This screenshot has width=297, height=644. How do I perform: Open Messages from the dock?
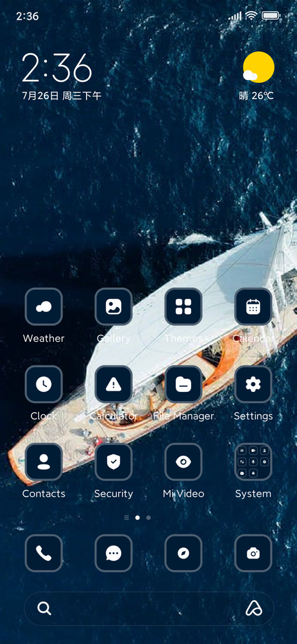coord(114,553)
